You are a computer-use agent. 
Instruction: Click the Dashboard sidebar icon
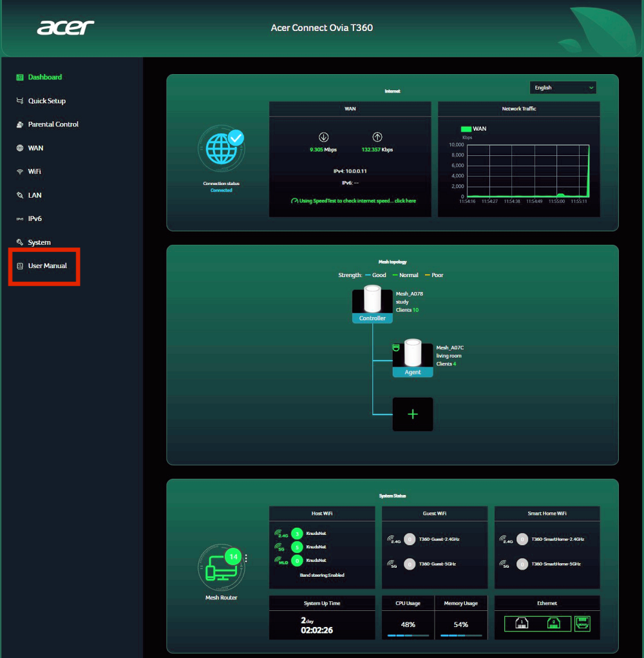tap(20, 77)
